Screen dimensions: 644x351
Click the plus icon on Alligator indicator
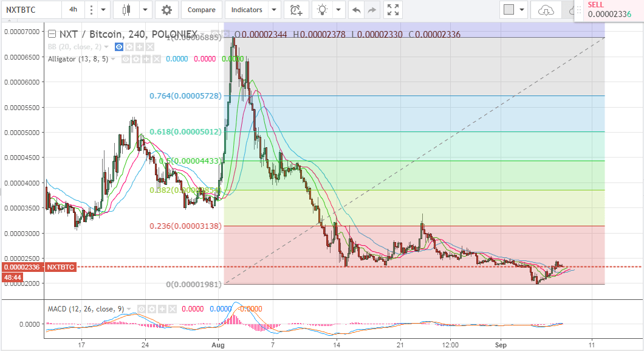tap(146, 59)
